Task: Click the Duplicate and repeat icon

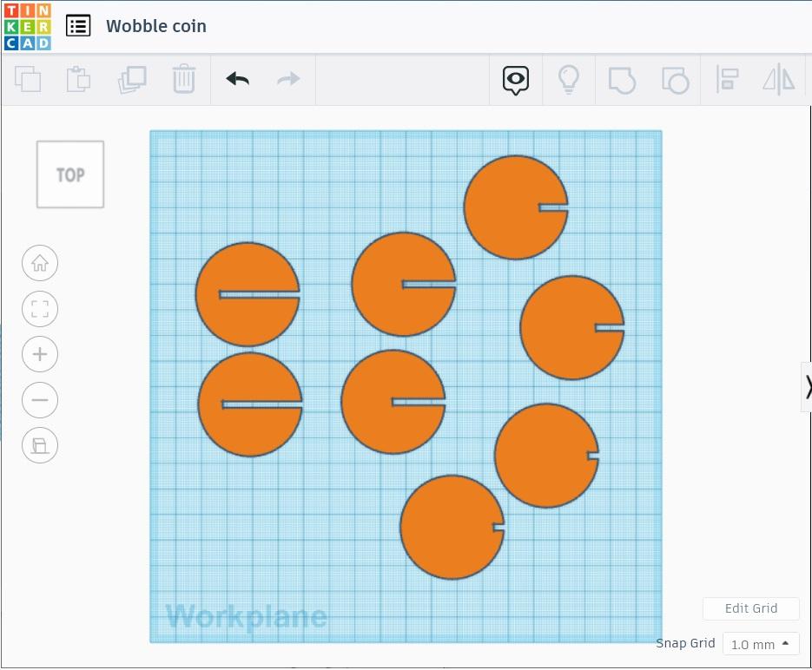Action: pyautogui.click(x=132, y=79)
